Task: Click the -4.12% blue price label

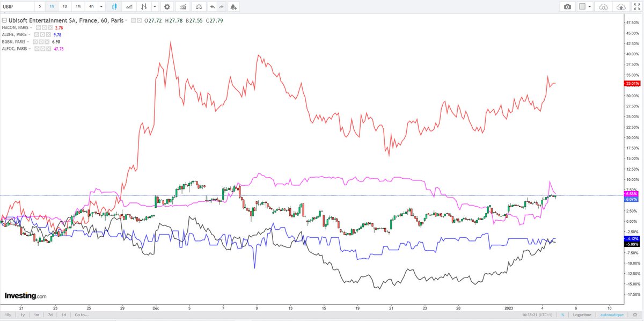Action: point(631,238)
